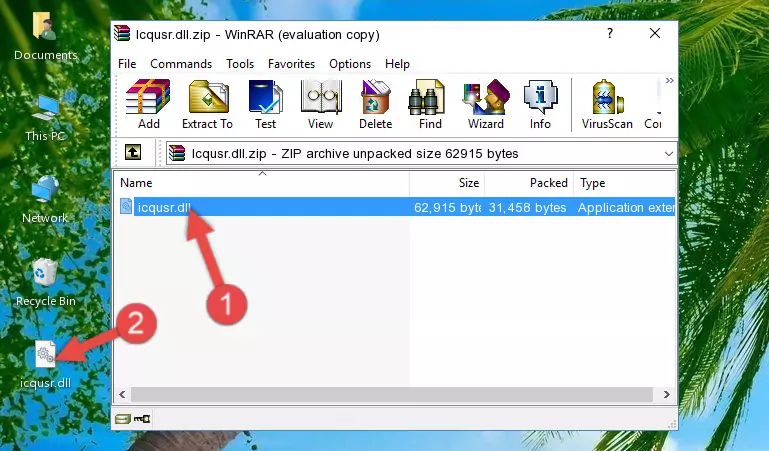The image size is (769, 451).
Task: Open the View file tool
Action: [321, 104]
